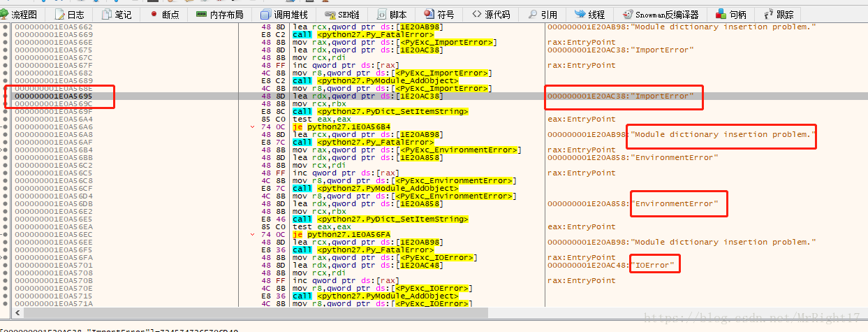The width and height of the screenshot is (868, 332).
Task: Select 'test eax,eax' at address 1E0A56A4
Action: pyautogui.click(x=321, y=119)
